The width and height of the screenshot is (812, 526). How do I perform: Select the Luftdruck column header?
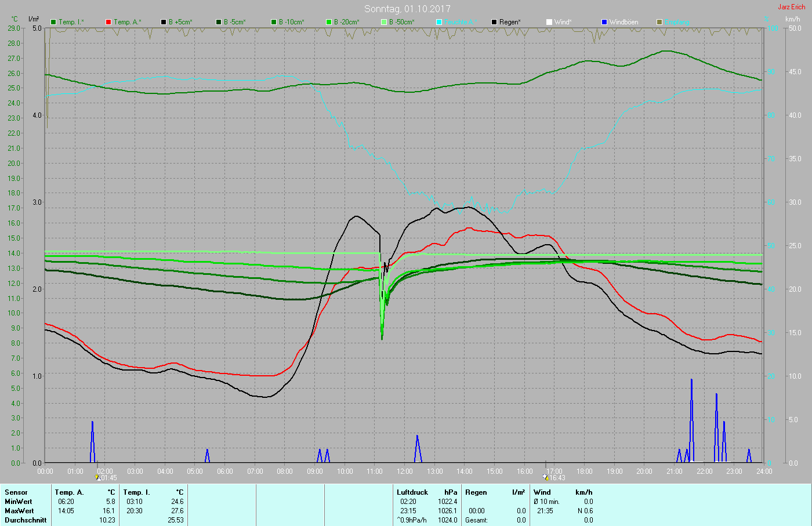pyautogui.click(x=412, y=492)
